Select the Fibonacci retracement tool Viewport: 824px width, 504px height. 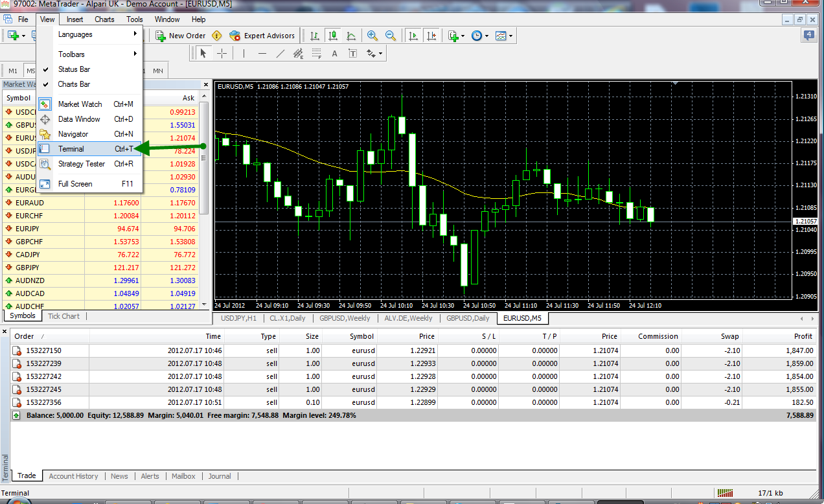tap(316, 53)
